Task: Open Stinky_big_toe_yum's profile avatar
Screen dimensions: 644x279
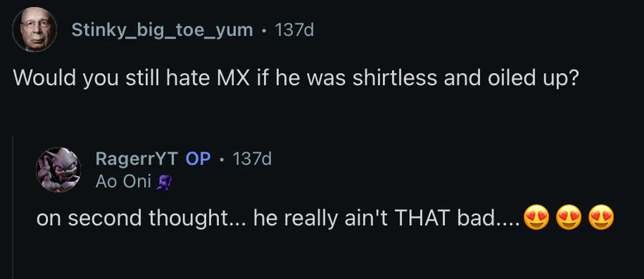Action: [34, 29]
